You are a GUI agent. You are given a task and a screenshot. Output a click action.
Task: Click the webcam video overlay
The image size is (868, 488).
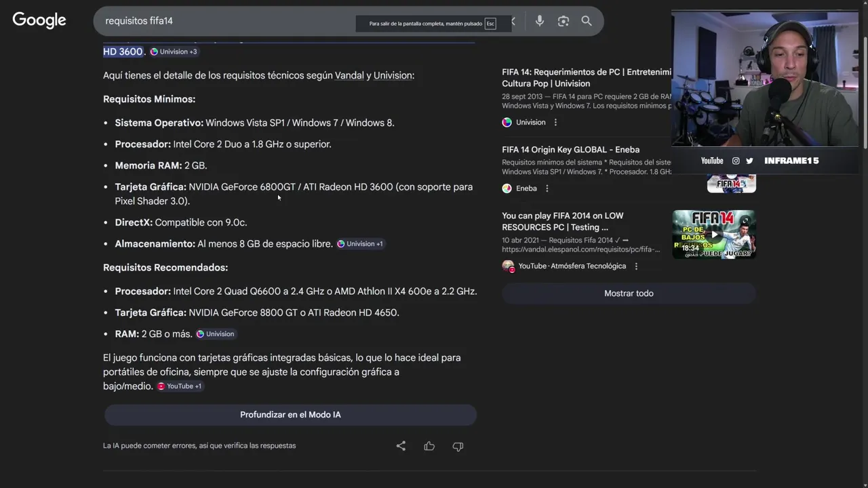765,79
